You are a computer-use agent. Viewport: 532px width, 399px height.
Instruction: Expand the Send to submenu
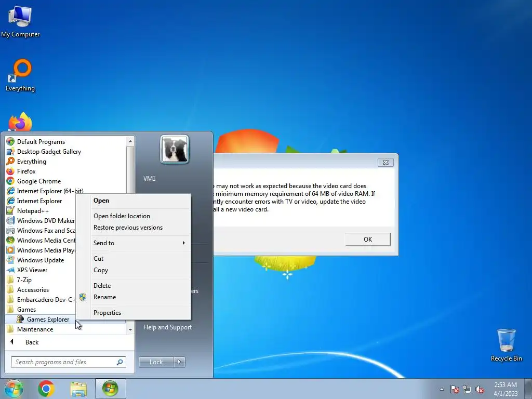pyautogui.click(x=140, y=243)
